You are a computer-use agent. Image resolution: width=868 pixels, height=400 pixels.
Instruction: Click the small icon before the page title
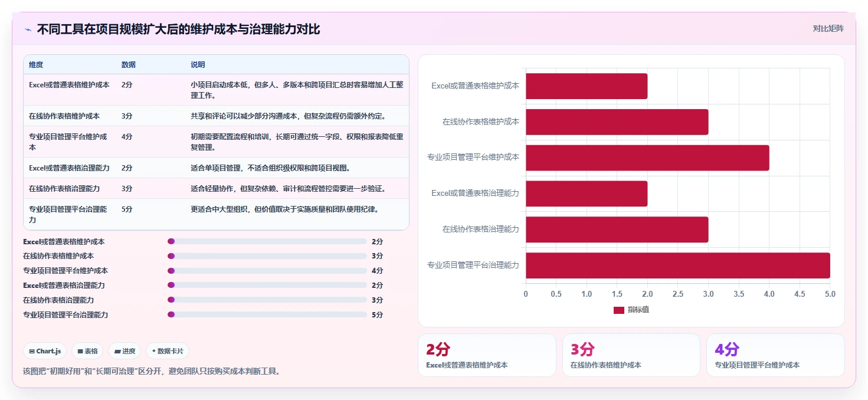click(x=28, y=29)
